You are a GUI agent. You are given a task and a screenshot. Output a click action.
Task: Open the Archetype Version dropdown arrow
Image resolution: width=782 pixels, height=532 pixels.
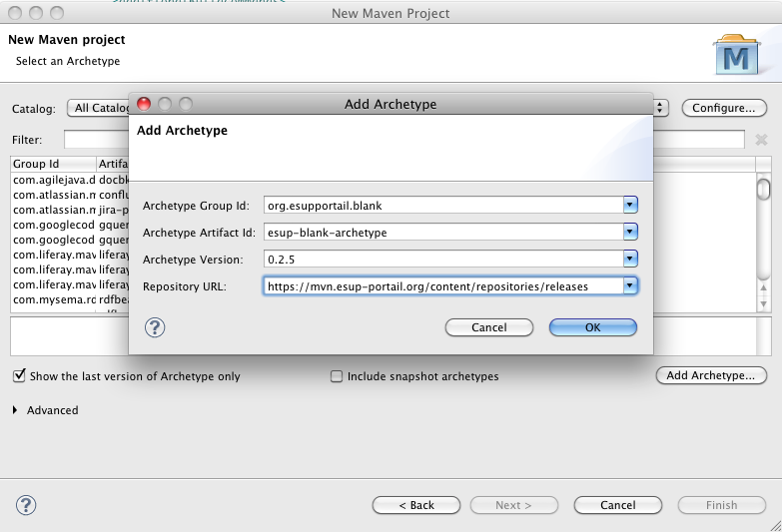pos(630,260)
